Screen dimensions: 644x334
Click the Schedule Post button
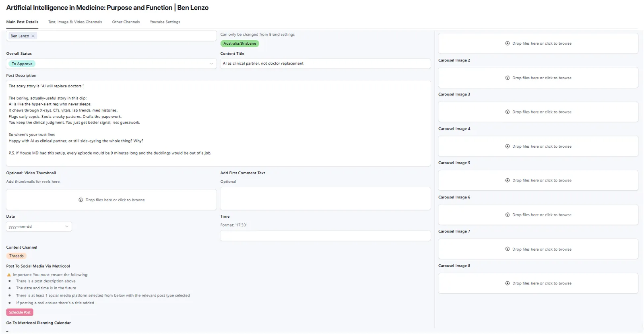(x=20, y=312)
